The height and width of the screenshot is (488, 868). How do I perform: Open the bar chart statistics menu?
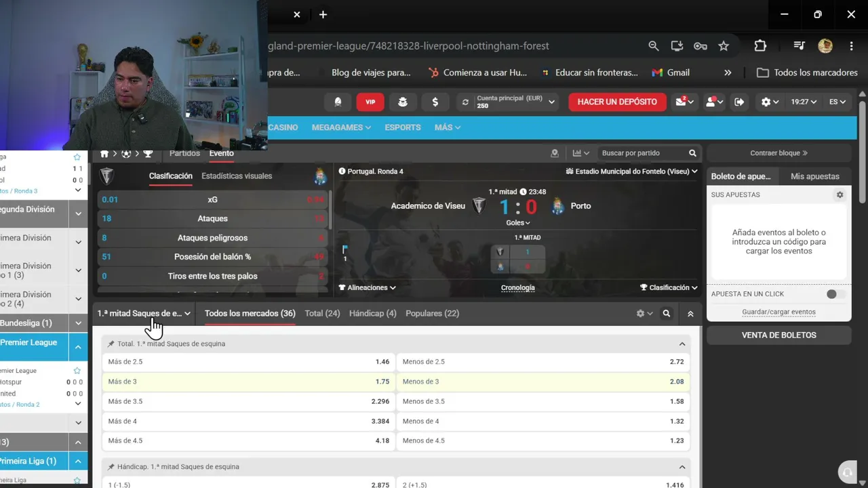tap(580, 153)
